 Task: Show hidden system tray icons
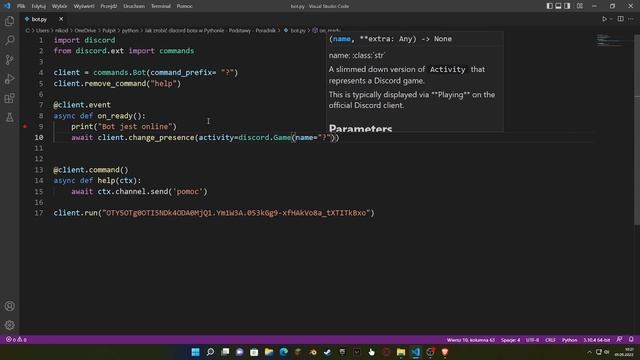pos(589,352)
